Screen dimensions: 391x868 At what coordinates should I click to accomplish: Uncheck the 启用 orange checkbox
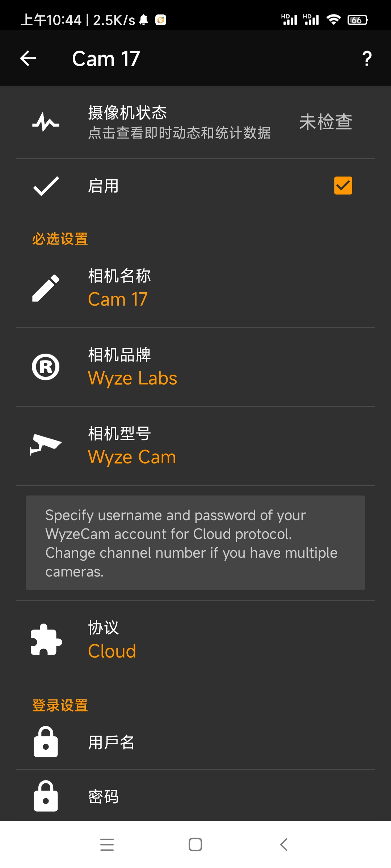[x=343, y=186]
